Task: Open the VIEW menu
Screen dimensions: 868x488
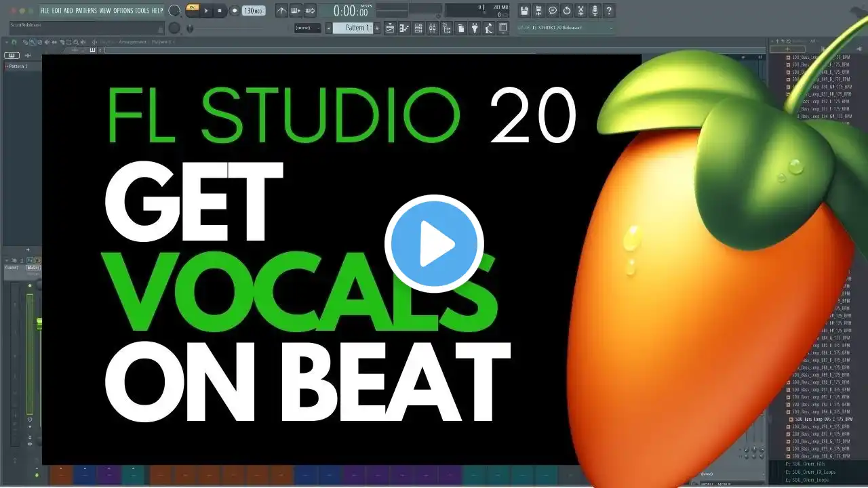Action: (104, 11)
